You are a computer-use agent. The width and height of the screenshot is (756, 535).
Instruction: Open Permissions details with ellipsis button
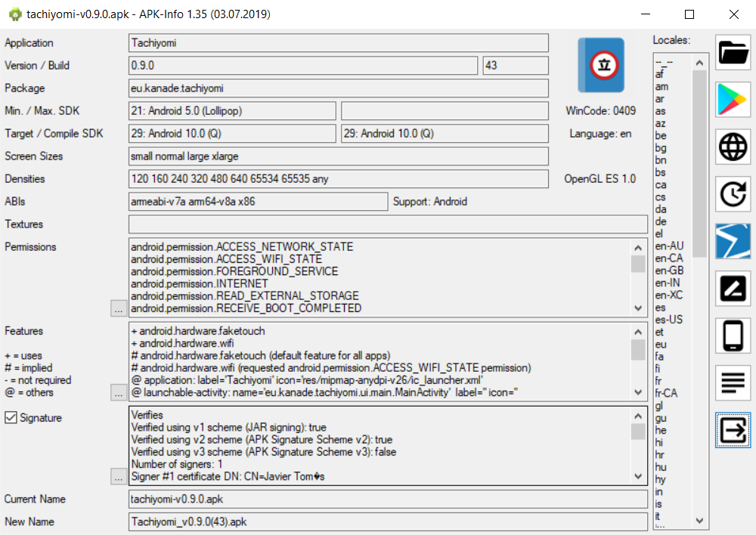pyautogui.click(x=119, y=308)
